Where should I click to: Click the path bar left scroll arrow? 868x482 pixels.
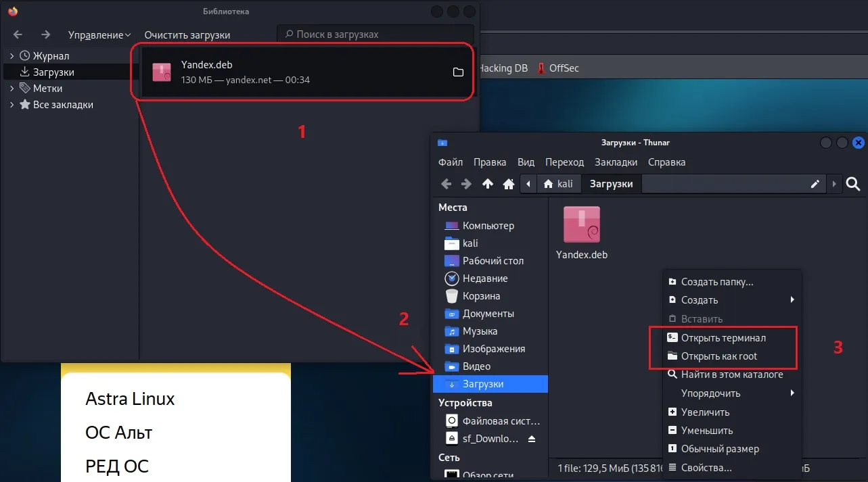click(528, 184)
